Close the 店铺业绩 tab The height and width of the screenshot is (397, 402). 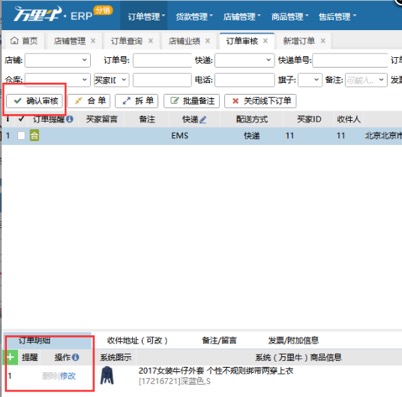pyautogui.click(x=208, y=41)
